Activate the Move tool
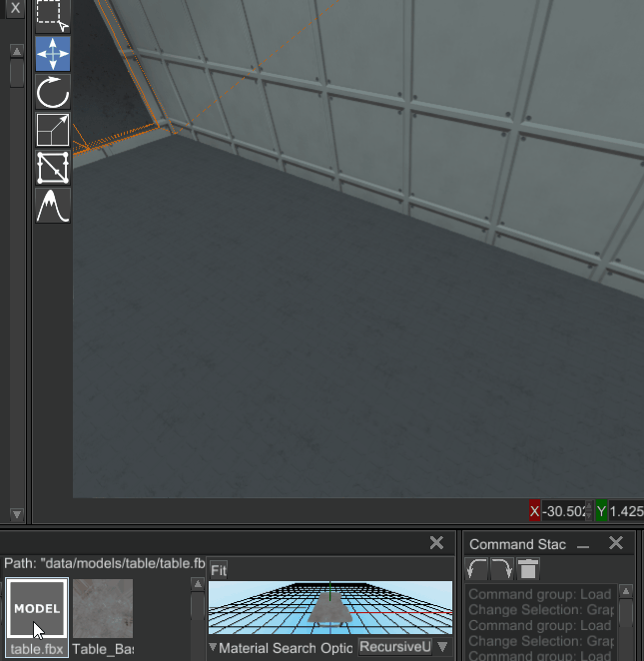 pos(53,54)
